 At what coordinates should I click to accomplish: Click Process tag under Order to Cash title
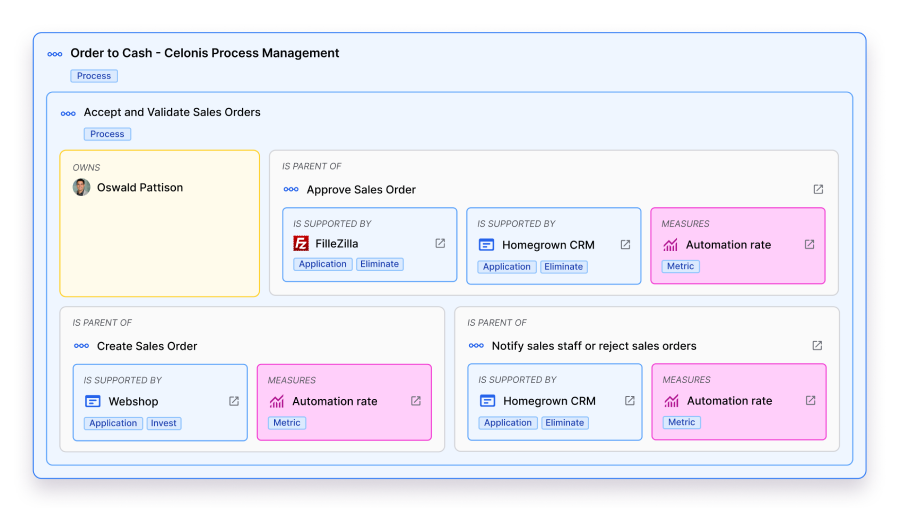point(94,76)
